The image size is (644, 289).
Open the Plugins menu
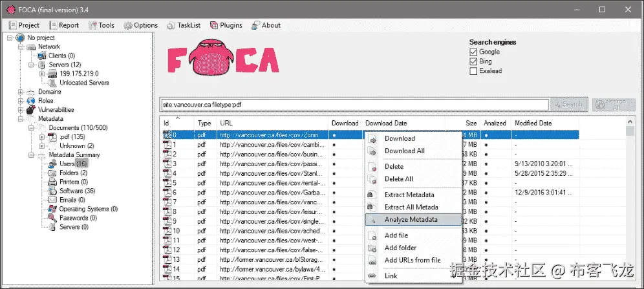click(x=226, y=25)
